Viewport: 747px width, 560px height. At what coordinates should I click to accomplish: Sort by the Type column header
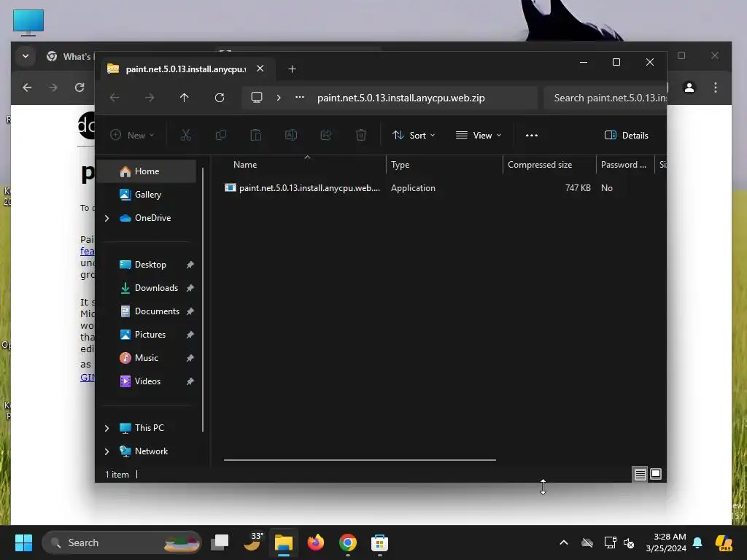pyautogui.click(x=400, y=165)
